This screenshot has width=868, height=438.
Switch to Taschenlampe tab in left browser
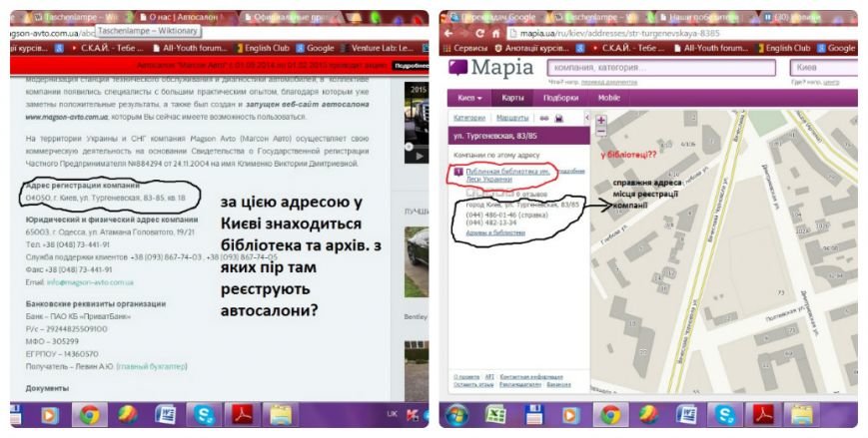75,17
